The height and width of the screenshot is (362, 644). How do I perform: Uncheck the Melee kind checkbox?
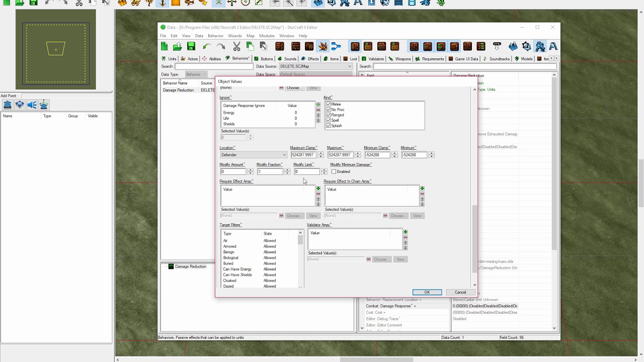(x=329, y=104)
